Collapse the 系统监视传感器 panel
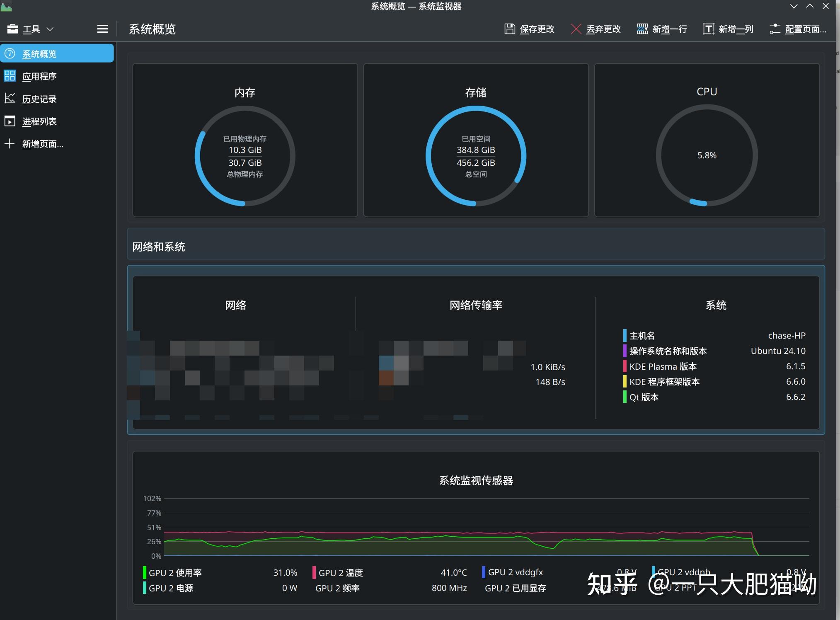The width and height of the screenshot is (840, 620). (x=476, y=480)
